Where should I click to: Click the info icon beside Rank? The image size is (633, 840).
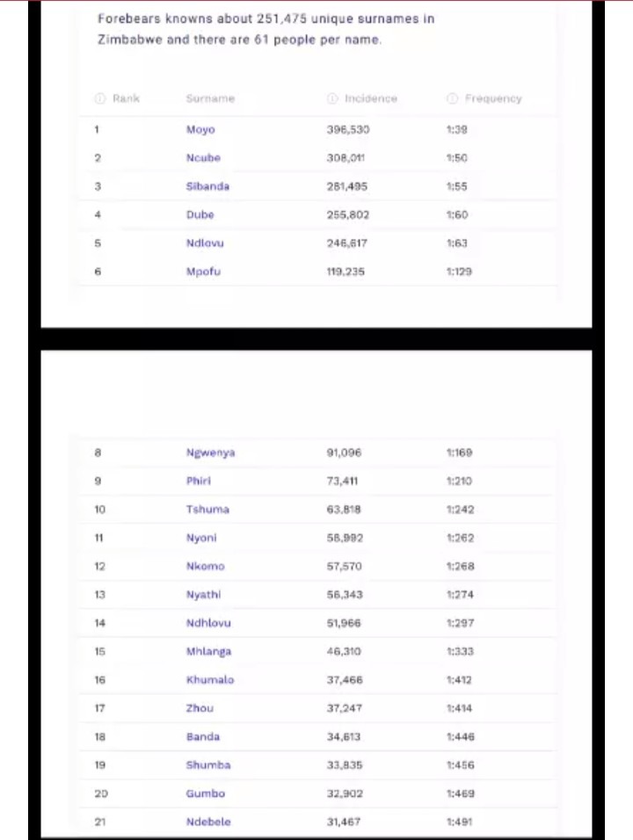(100, 98)
